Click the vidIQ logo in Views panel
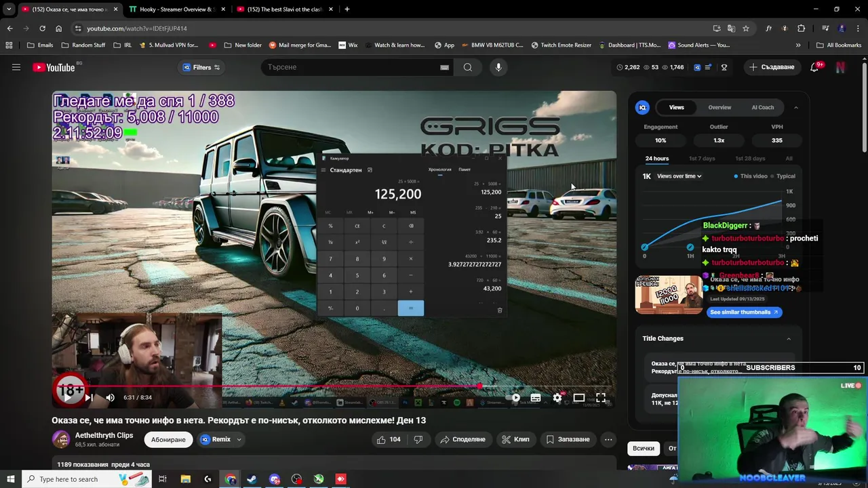The image size is (868, 488). tap(642, 107)
